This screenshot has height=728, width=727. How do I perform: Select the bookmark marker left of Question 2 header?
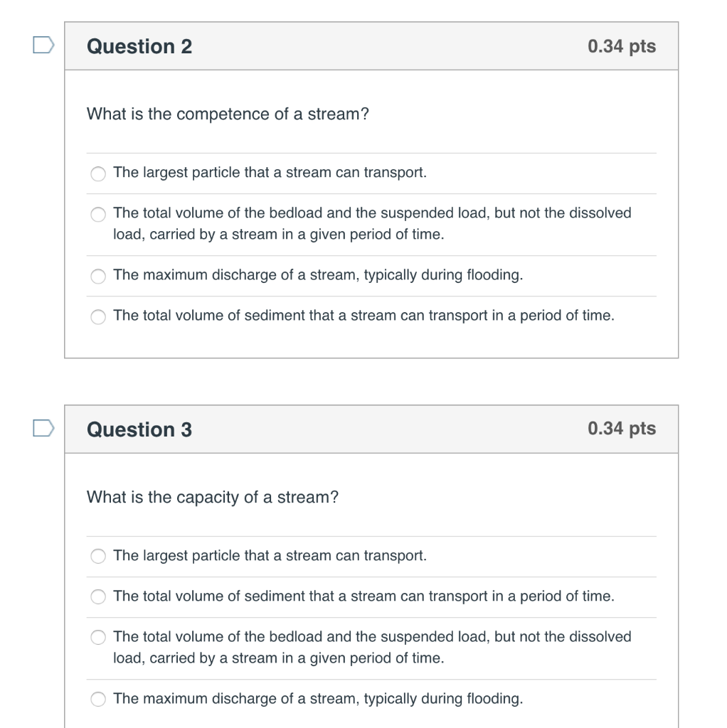coord(43,45)
